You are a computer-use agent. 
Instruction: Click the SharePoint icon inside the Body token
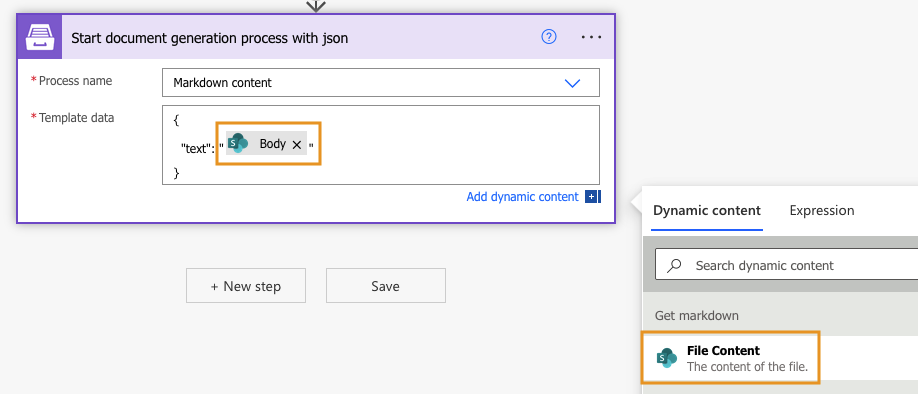(238, 143)
